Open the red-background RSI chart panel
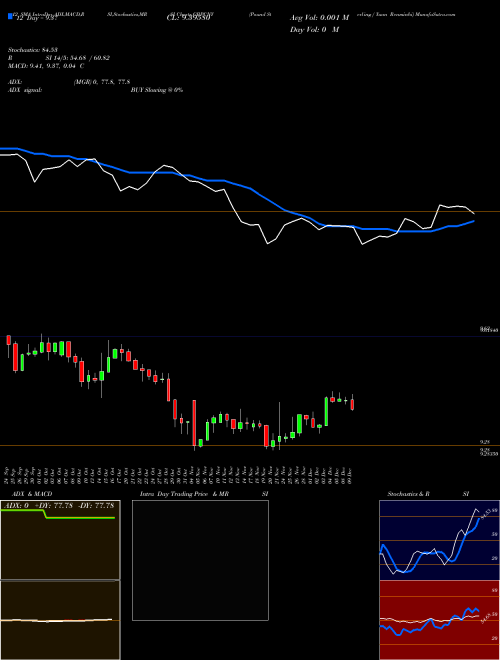The width and height of the screenshot is (500, 660). pos(439,620)
